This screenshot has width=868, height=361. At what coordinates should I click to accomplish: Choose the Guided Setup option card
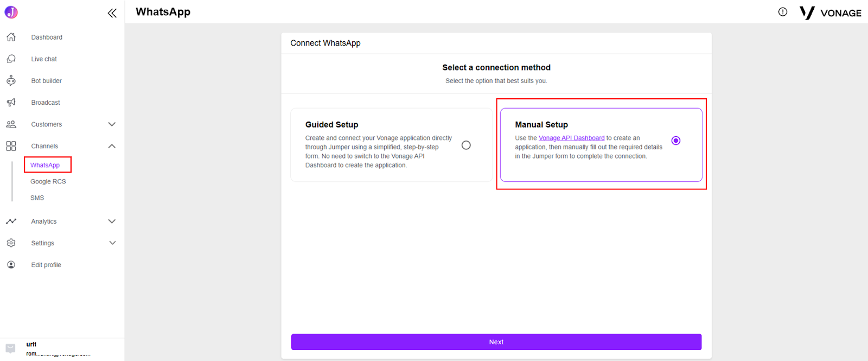pos(392,145)
